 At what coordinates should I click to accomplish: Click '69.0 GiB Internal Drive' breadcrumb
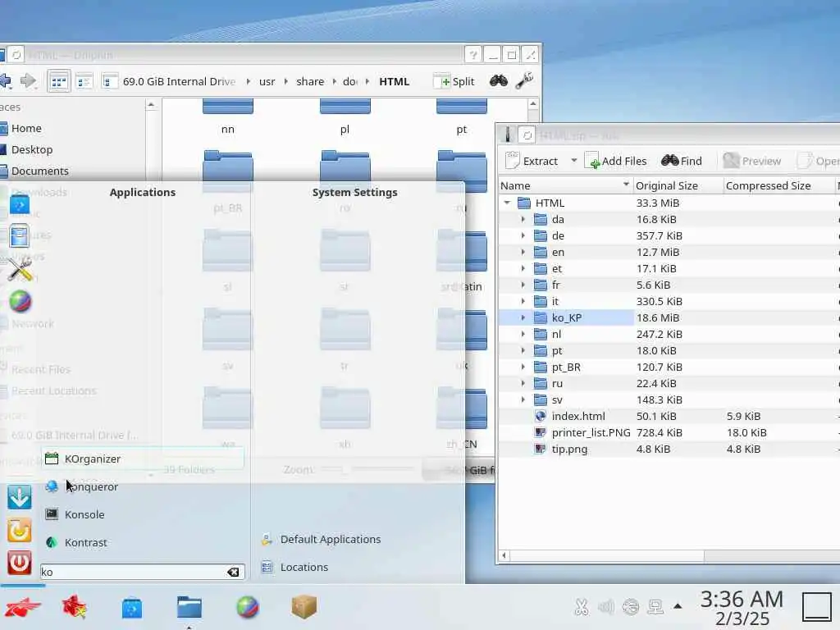[179, 81]
